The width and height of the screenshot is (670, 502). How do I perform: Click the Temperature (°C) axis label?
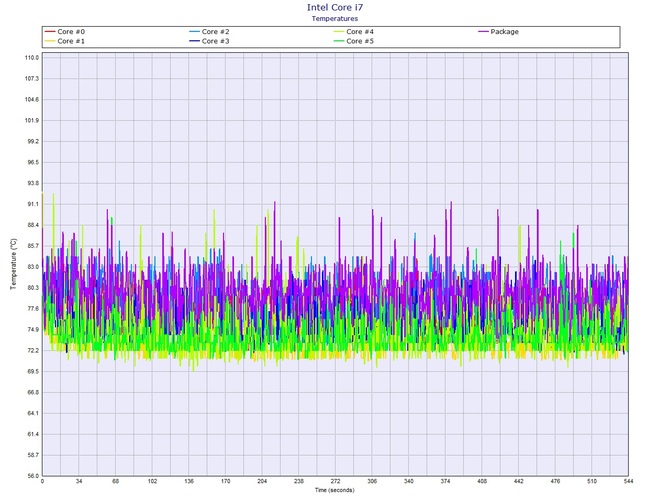coord(14,264)
